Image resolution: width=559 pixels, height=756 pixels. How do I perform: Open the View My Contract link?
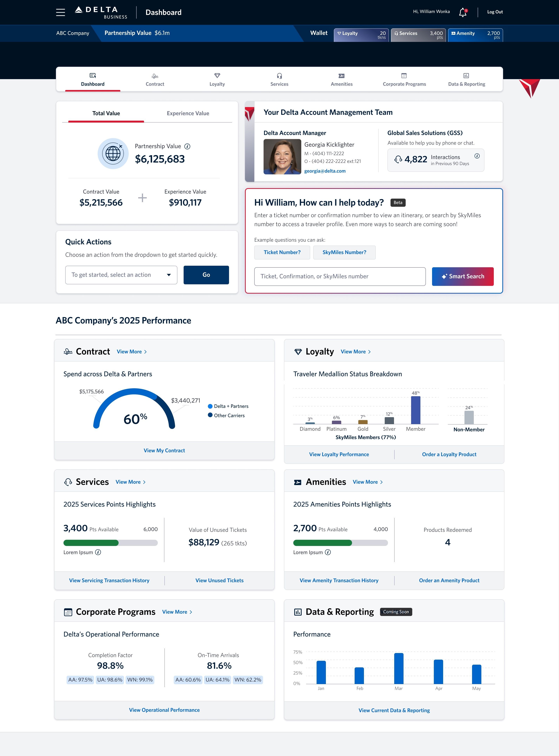pos(164,450)
